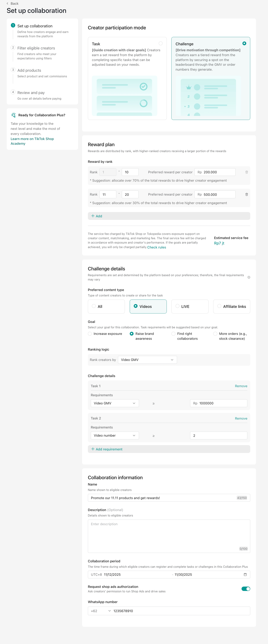Image resolution: width=268 pixels, height=644 pixels.
Task: Choose LIVE as preferred content type
Action: coord(177,306)
